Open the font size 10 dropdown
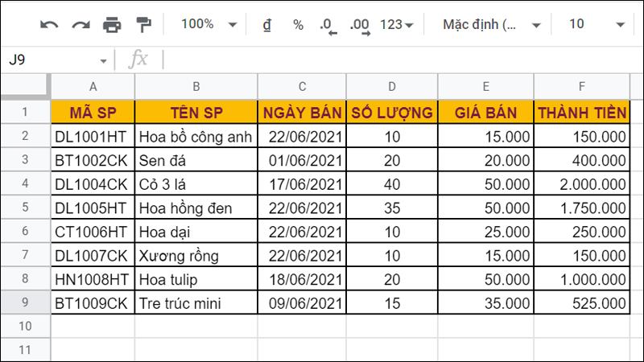 click(x=596, y=25)
